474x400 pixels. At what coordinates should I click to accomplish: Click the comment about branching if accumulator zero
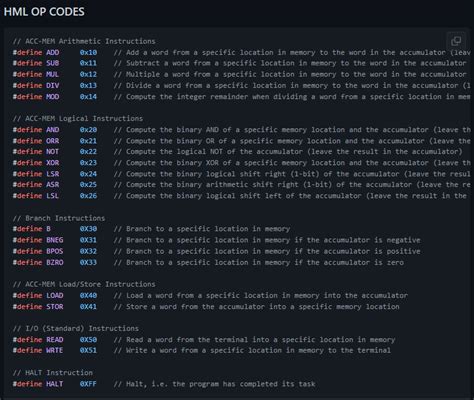259,263
